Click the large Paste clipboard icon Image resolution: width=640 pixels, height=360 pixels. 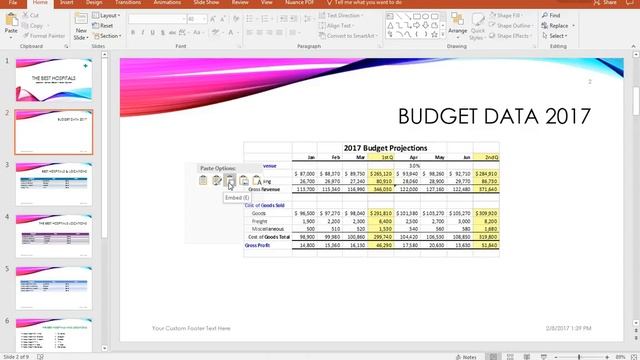(11, 20)
